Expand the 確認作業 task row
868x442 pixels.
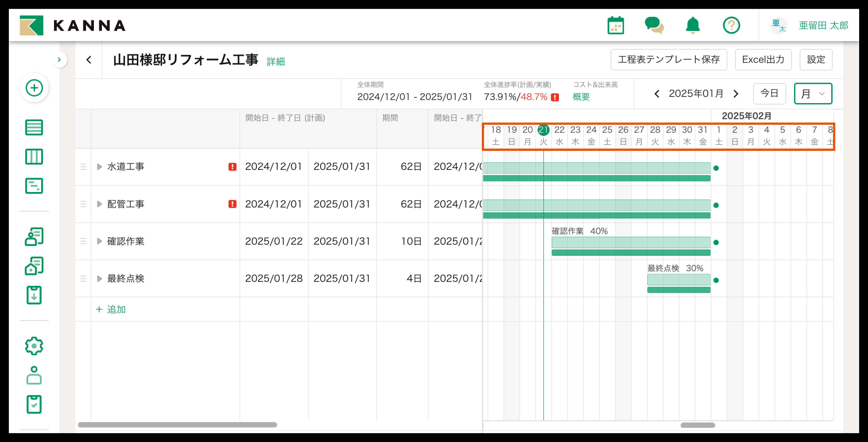tap(99, 241)
